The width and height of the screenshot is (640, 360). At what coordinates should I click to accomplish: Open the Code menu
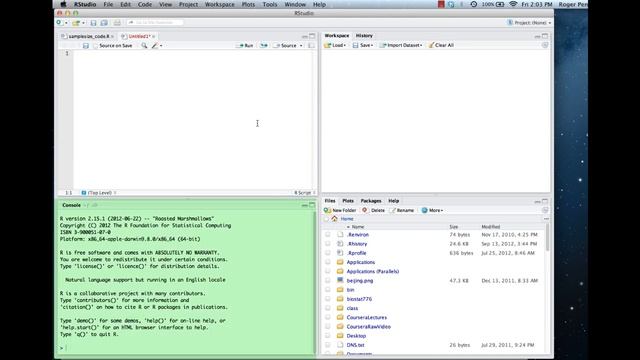point(145,4)
